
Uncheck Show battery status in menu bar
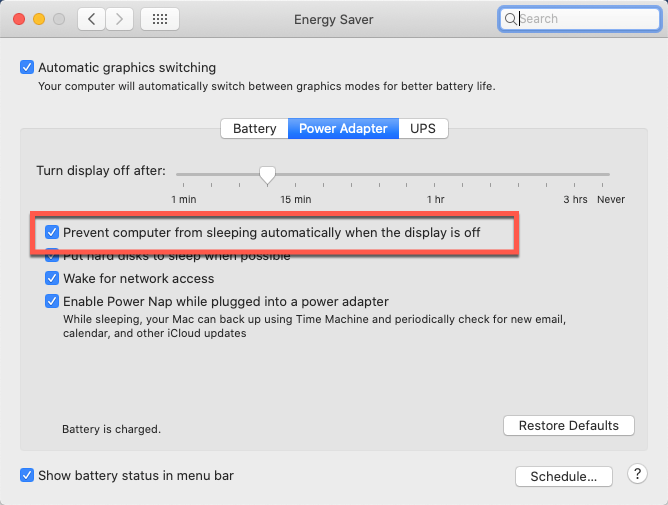27,476
